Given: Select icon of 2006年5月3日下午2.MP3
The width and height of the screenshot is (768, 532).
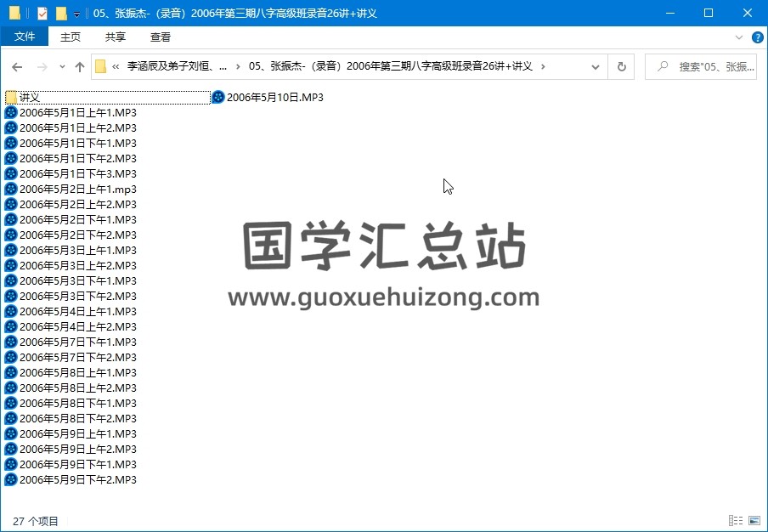Looking at the screenshot, I should coord(11,296).
